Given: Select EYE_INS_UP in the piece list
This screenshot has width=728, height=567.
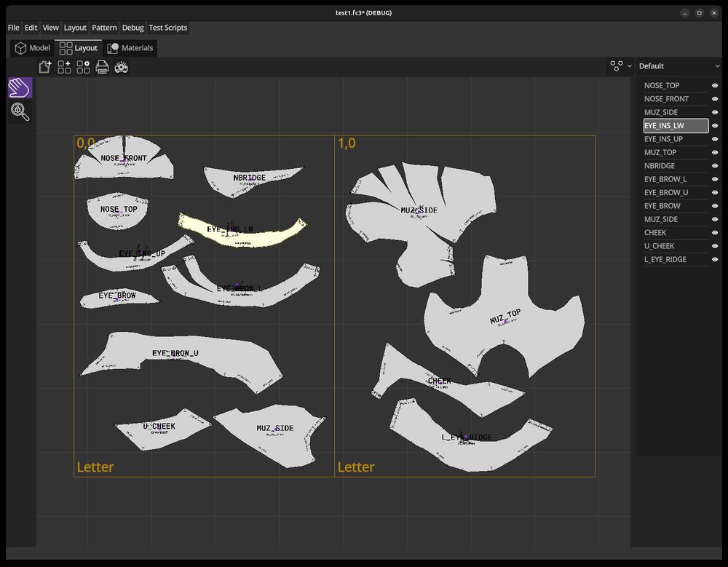Looking at the screenshot, I should pyautogui.click(x=676, y=139).
